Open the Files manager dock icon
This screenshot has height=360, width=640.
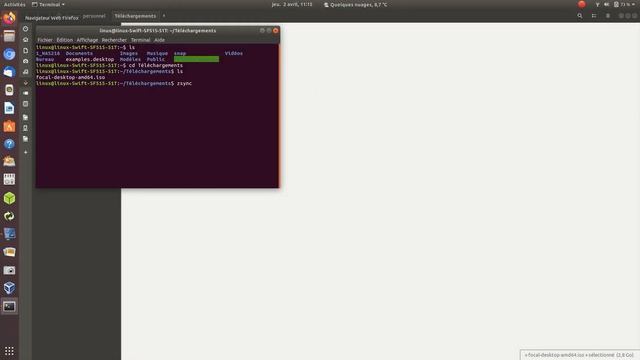click(x=9, y=36)
